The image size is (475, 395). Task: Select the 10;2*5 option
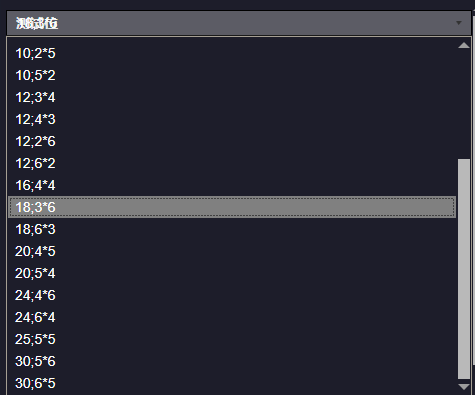pos(232,53)
